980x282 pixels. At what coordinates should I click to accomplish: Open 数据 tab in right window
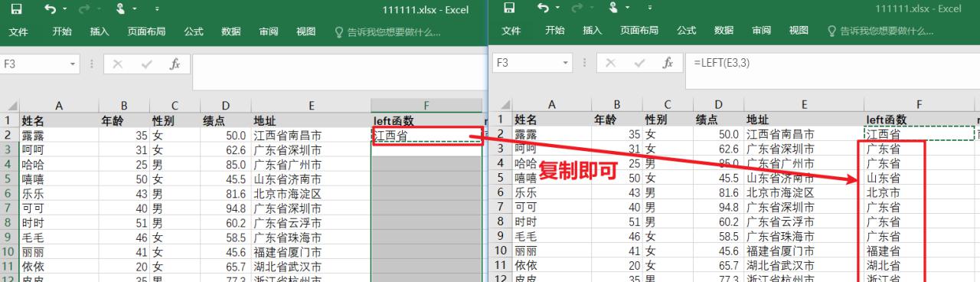pyautogui.click(x=724, y=31)
